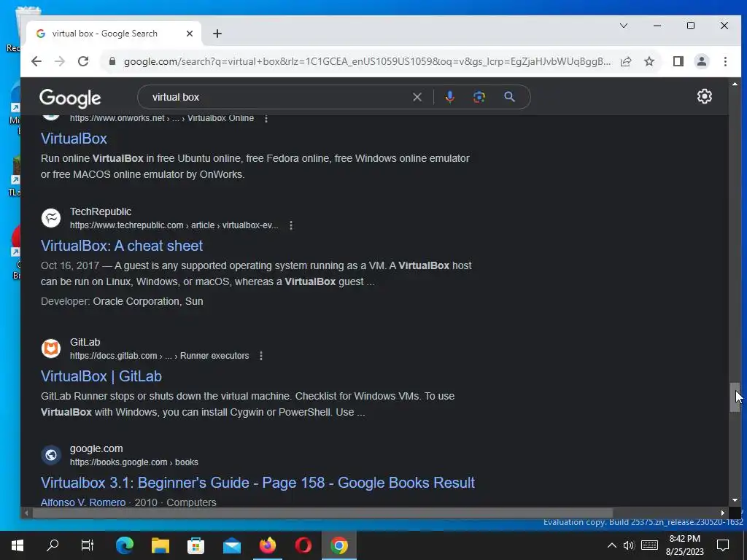Click the forward navigation arrow
This screenshot has width=747, height=560.
[60, 61]
